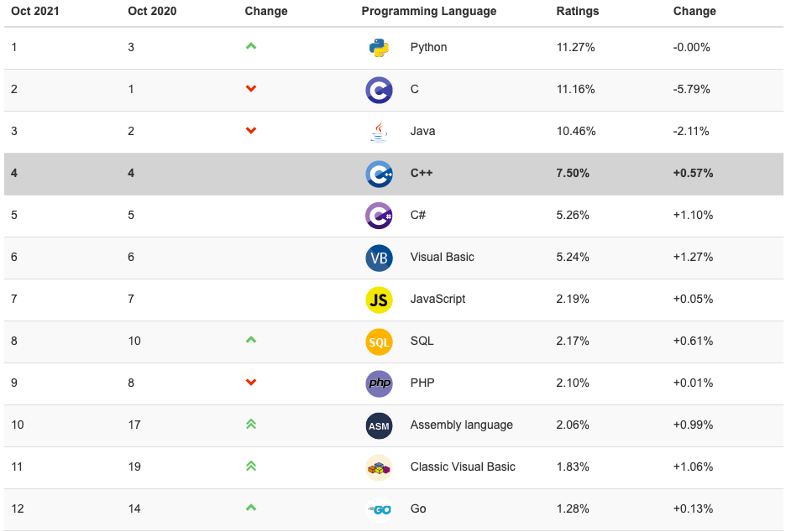Click the red down arrow in Java row
786x532 pixels.
point(250,131)
